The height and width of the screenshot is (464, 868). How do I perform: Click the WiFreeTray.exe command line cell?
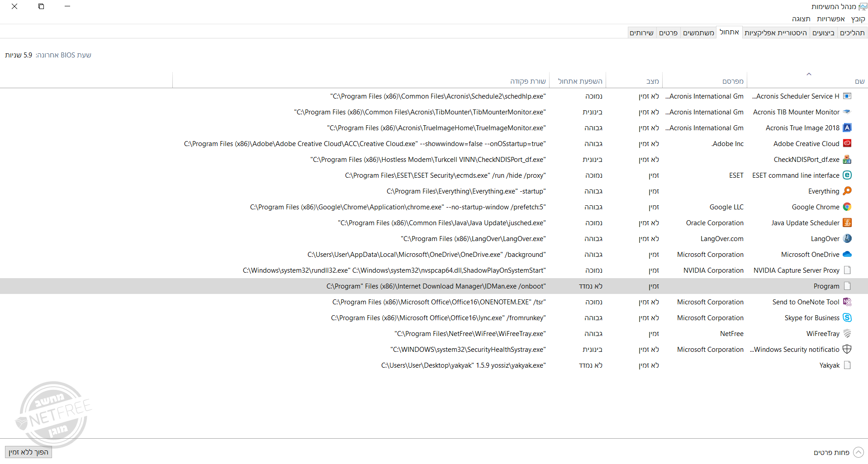(470, 334)
